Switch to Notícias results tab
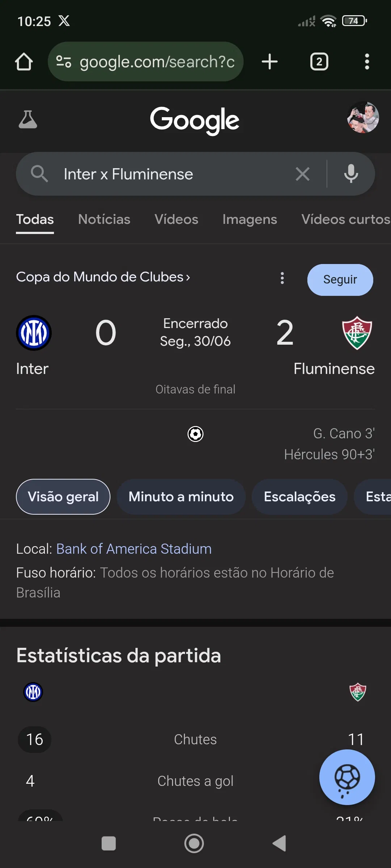This screenshot has height=868, width=391. coord(104,220)
